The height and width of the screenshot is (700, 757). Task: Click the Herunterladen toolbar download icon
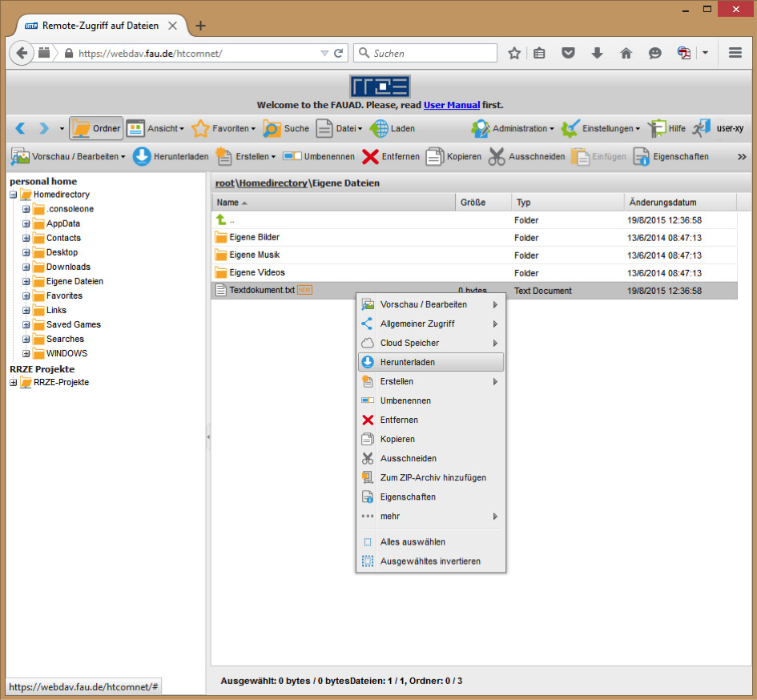tap(142, 157)
